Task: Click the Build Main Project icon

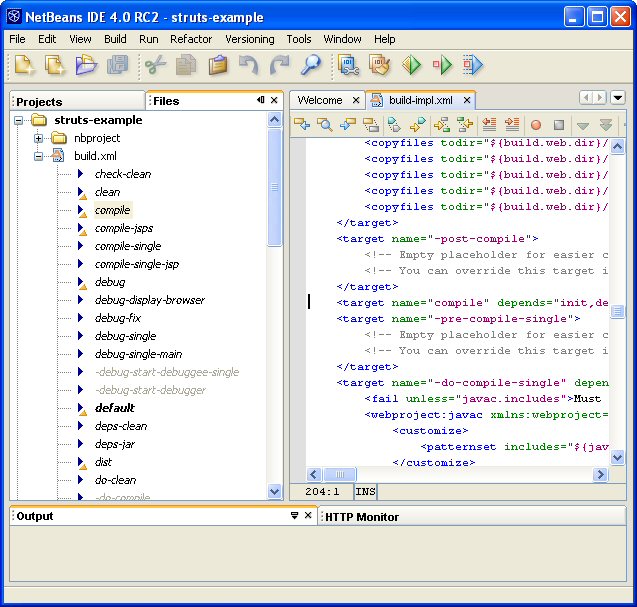Action: tap(348, 65)
